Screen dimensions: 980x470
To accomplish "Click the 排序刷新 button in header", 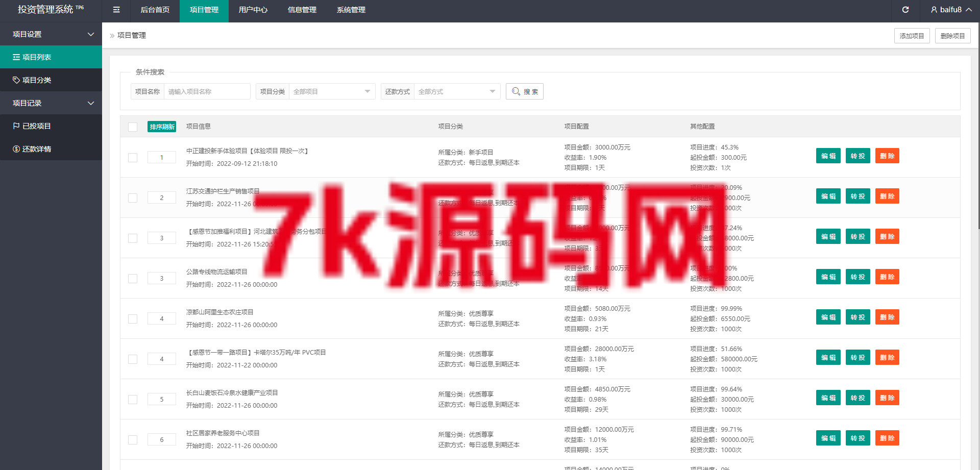I will [x=162, y=127].
